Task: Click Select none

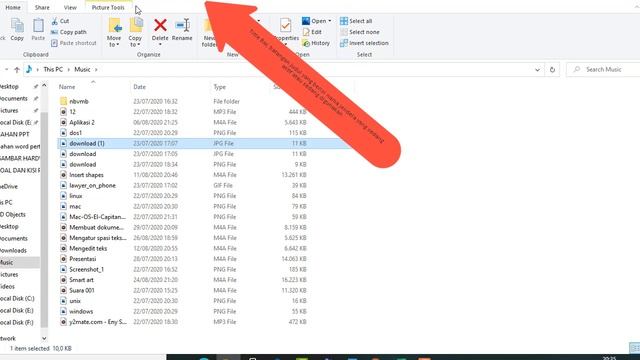Action: click(360, 32)
